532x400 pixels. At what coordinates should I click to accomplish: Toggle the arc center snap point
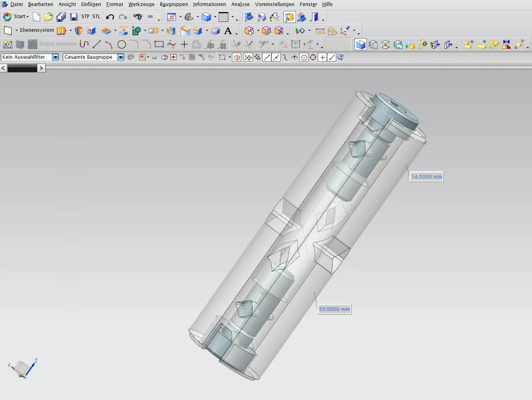click(x=304, y=58)
